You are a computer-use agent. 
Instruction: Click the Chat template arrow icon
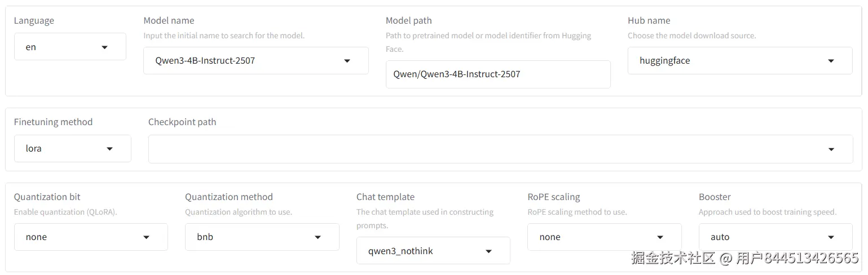tap(489, 251)
